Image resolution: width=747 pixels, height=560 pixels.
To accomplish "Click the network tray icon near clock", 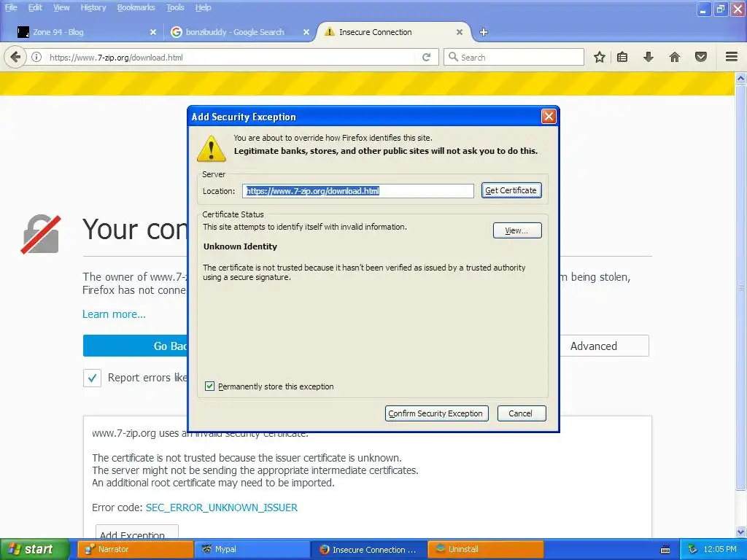I will click(x=693, y=549).
